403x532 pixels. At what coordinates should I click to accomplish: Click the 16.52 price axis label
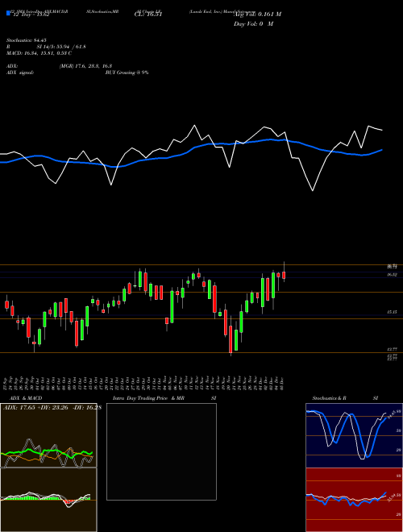tap(393, 275)
